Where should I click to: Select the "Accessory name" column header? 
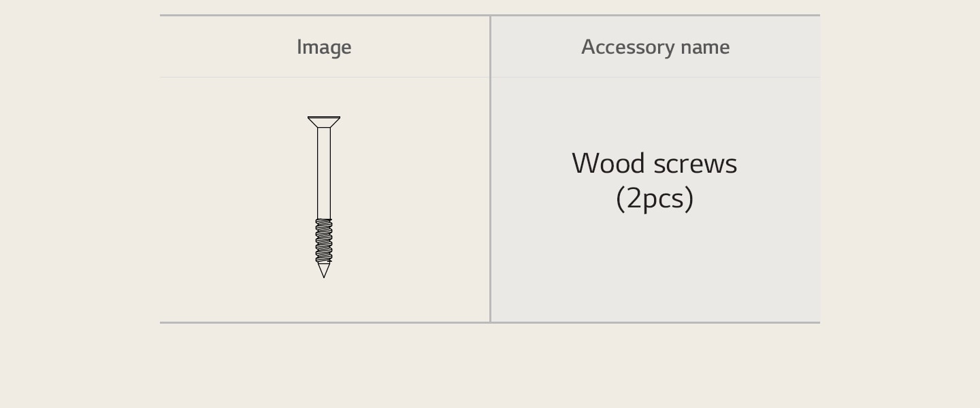click(655, 47)
